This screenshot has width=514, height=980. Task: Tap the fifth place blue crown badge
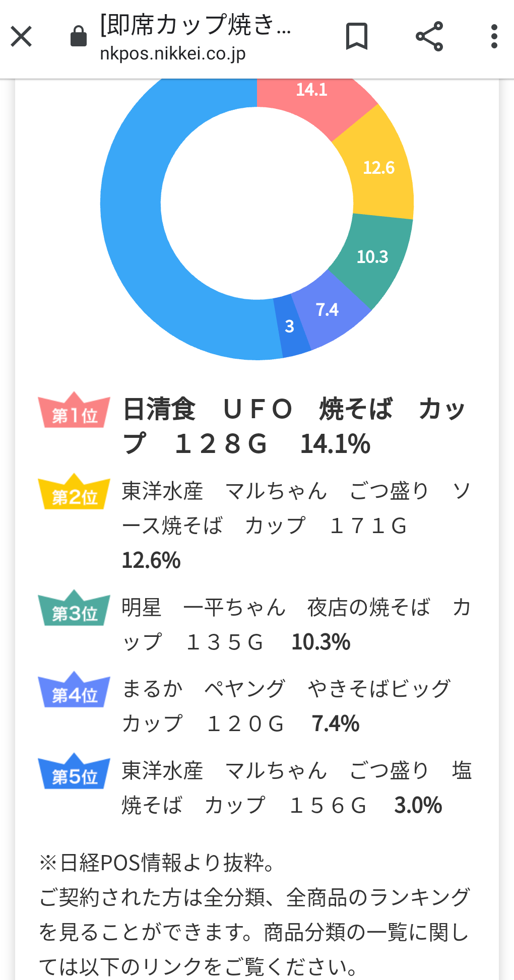[x=74, y=772]
